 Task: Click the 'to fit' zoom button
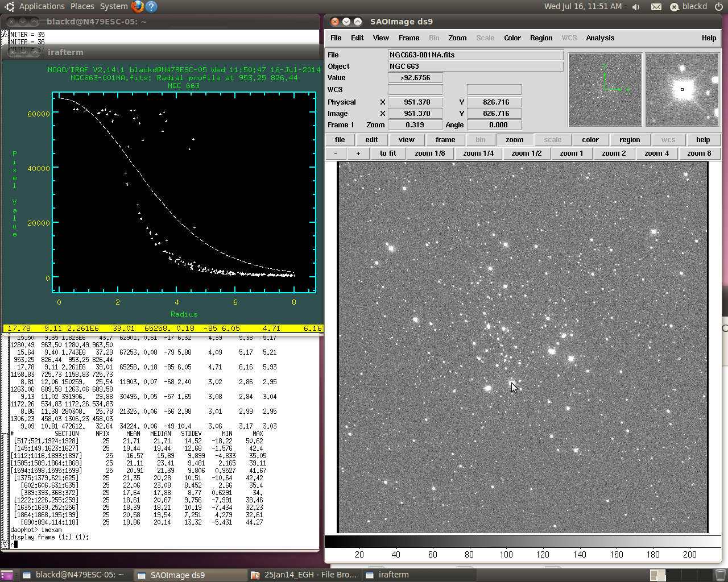click(388, 153)
